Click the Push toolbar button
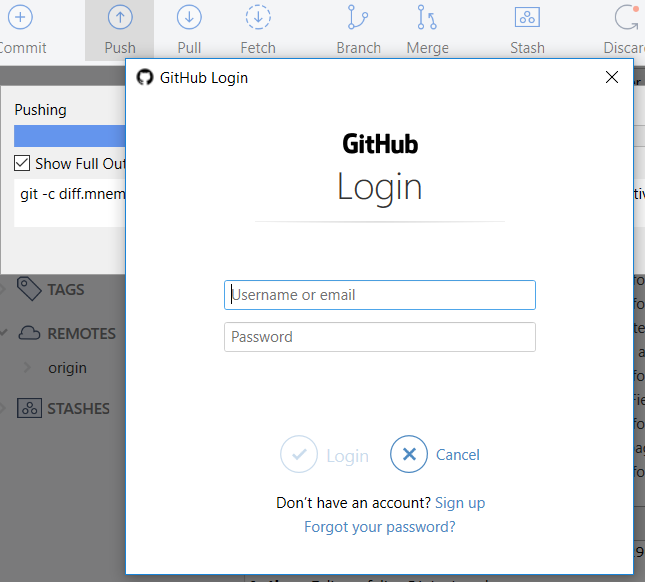Screen dimensions: 645x582 (x=120, y=30)
